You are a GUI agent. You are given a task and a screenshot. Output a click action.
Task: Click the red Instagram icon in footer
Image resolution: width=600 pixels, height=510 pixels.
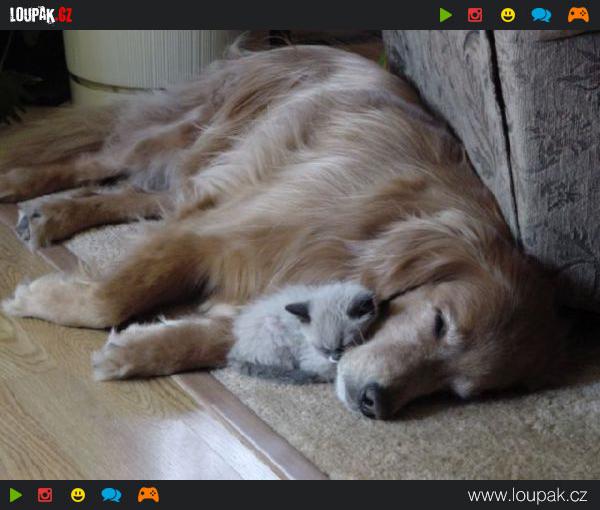45,495
